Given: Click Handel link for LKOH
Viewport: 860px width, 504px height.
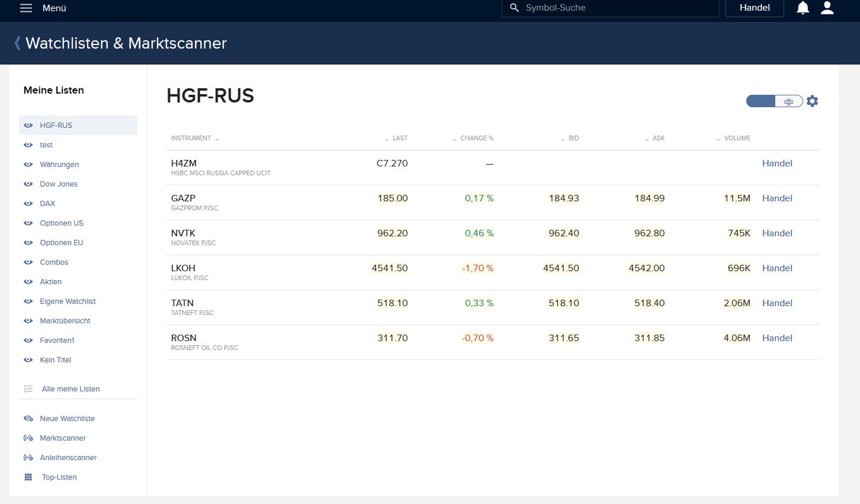Looking at the screenshot, I should (x=777, y=268).
